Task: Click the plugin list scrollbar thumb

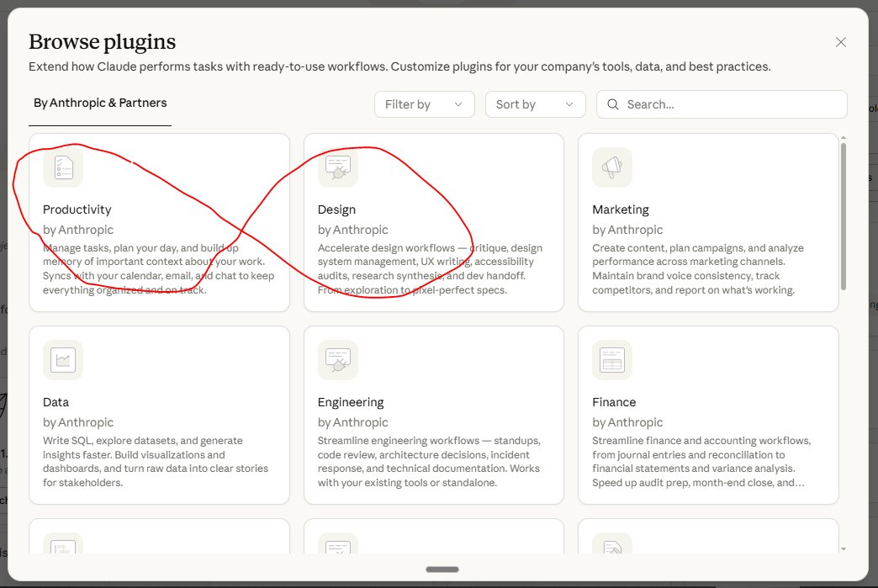Action: pos(844,216)
